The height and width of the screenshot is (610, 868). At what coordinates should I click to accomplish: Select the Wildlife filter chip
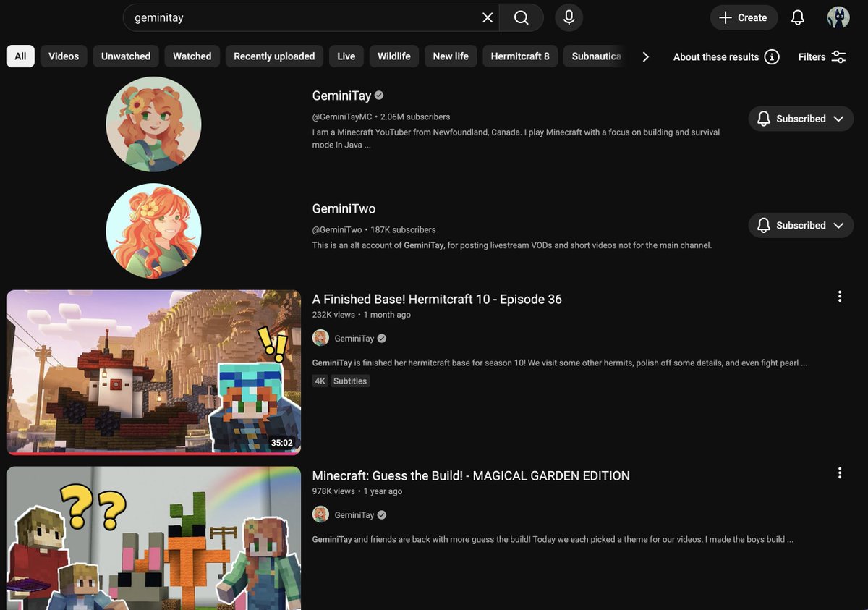[x=394, y=56]
